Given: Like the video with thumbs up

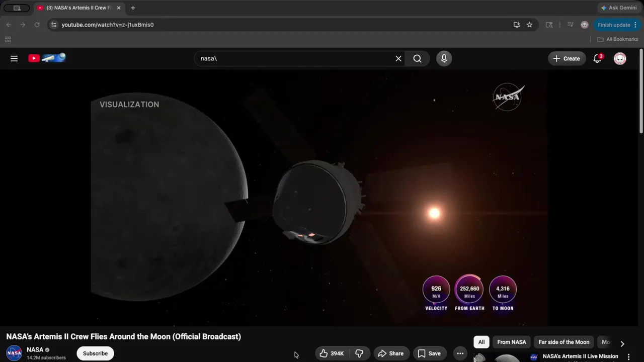Looking at the screenshot, I should coord(331,353).
